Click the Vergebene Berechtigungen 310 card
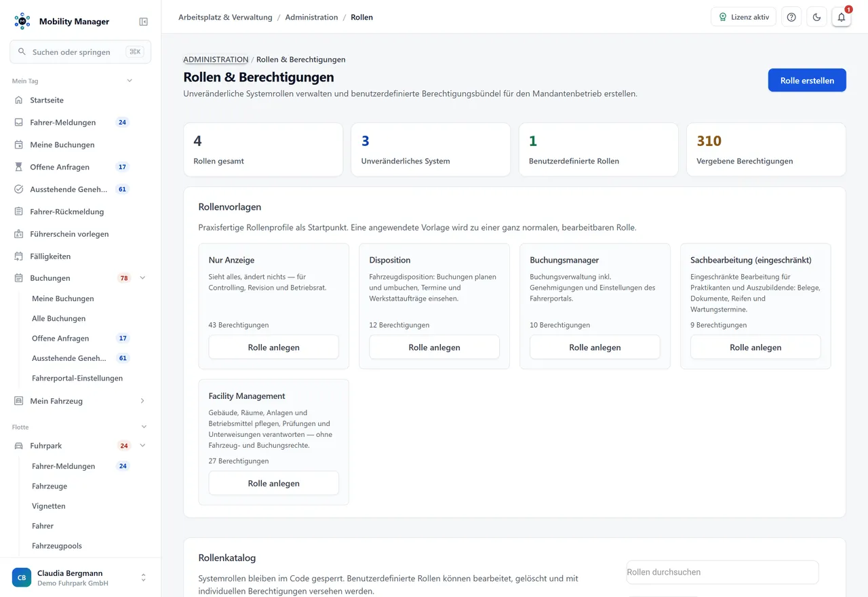 766,150
